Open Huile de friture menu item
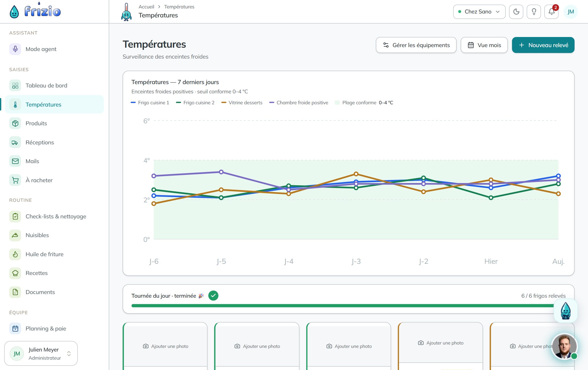Screen dimensions: 588x370 coord(54,254)
